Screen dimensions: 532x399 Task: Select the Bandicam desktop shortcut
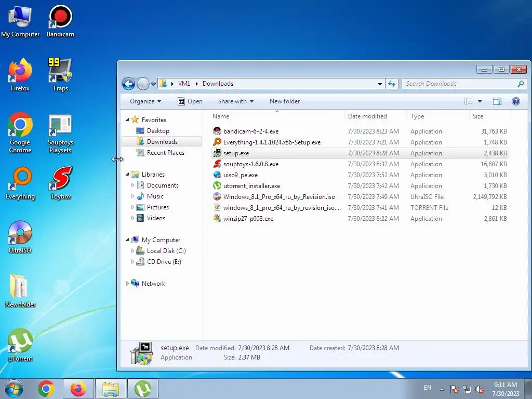[x=60, y=21]
